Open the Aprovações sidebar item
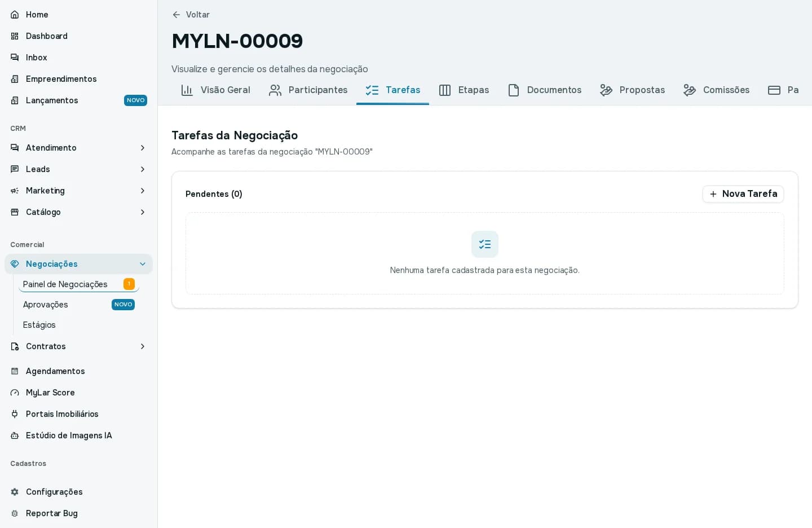 pyautogui.click(x=79, y=305)
